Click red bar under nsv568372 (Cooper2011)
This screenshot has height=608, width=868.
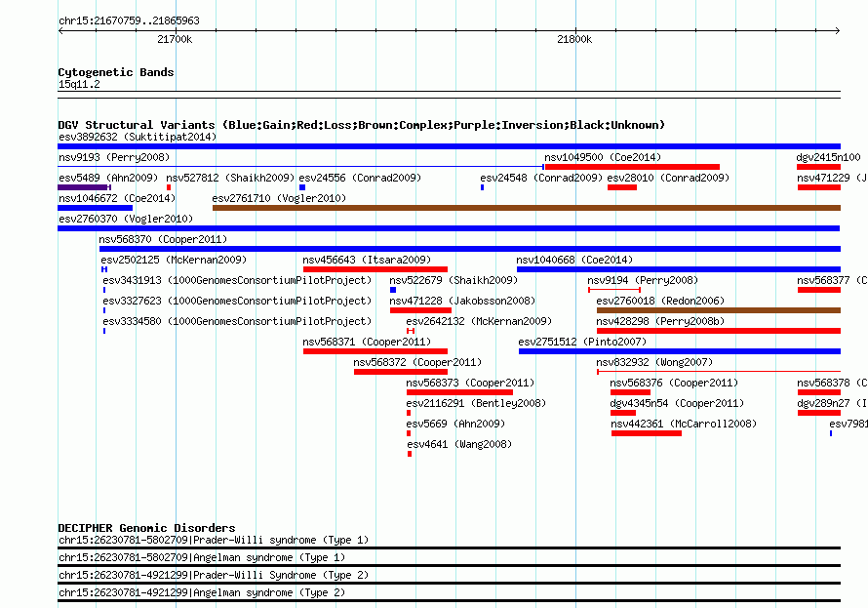coord(401,372)
